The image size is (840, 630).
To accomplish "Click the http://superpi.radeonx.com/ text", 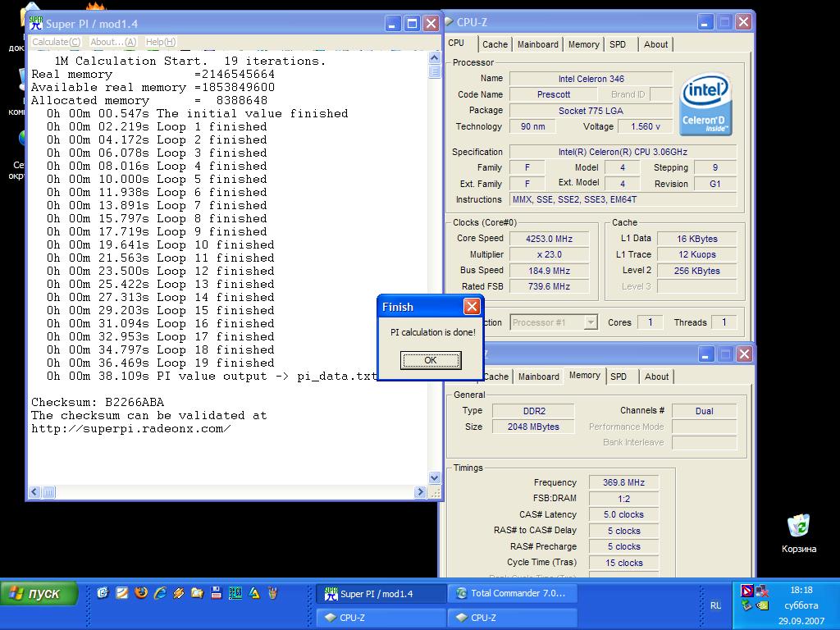I will (x=130, y=428).
